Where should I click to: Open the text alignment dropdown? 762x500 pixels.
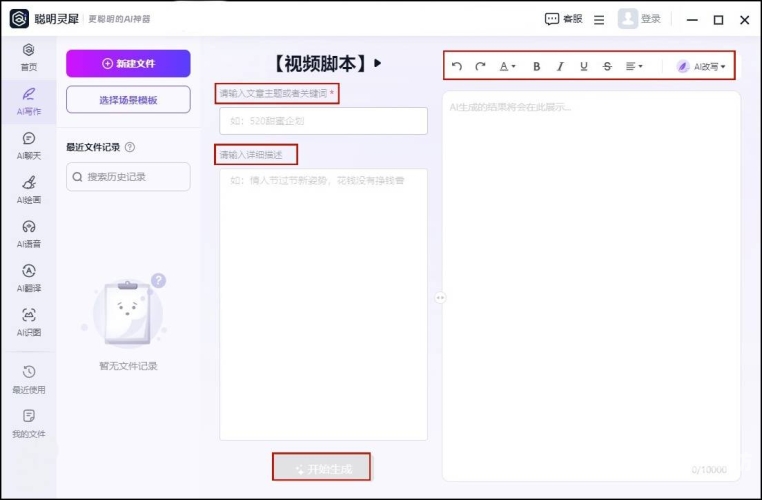tap(634, 66)
